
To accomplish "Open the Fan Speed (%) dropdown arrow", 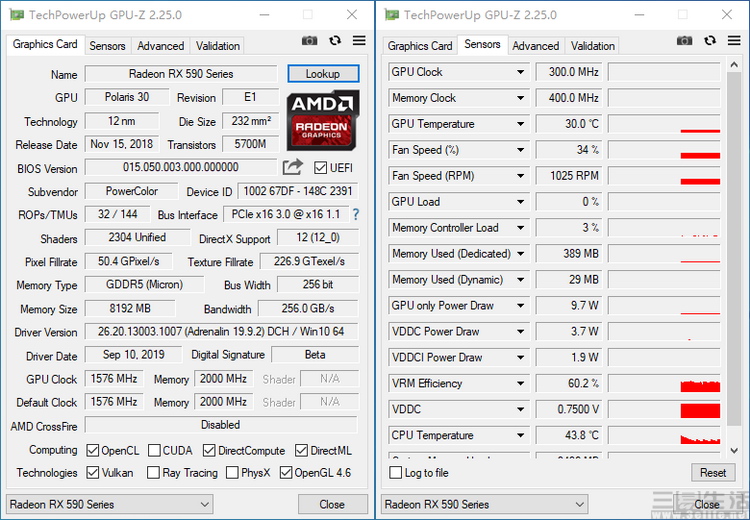I will coord(520,150).
